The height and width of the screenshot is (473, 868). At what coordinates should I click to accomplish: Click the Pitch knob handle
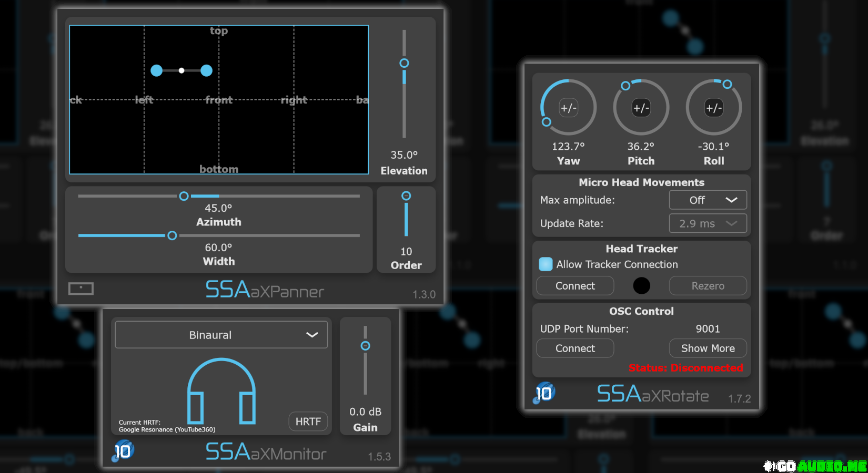(x=625, y=86)
